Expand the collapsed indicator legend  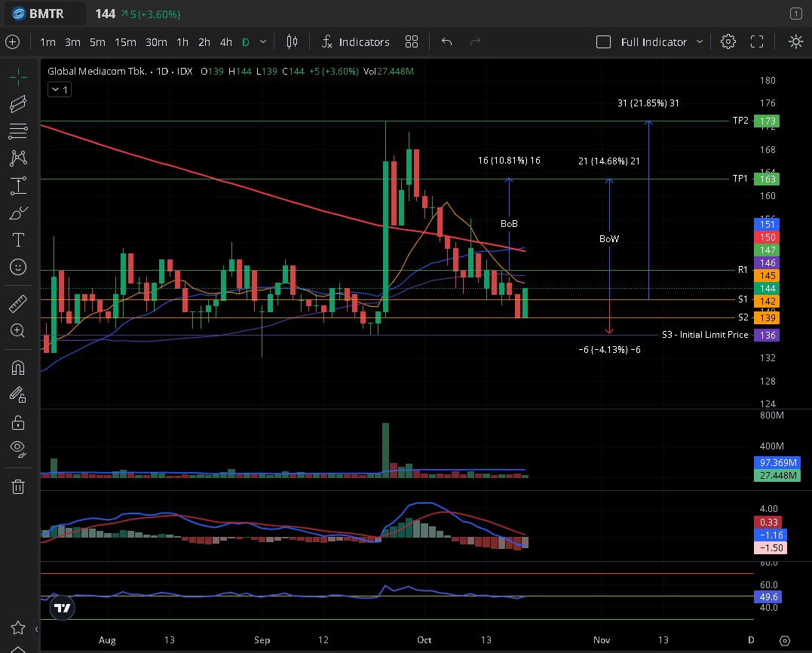pyautogui.click(x=59, y=90)
